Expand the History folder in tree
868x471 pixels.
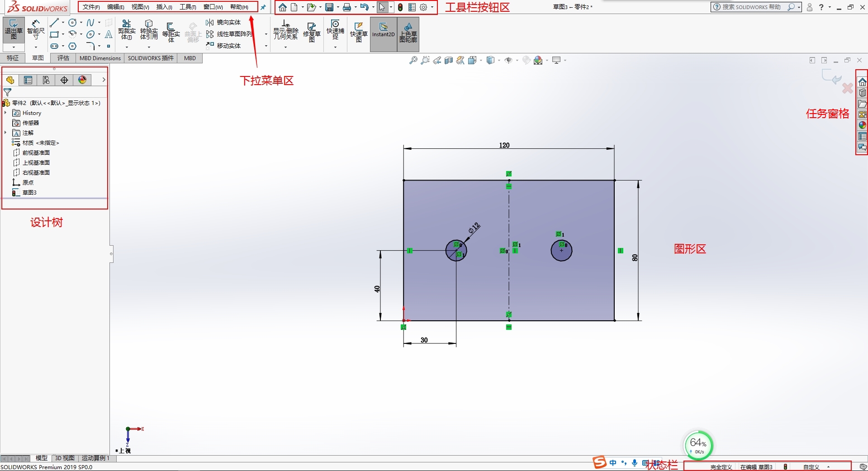pyautogui.click(x=5, y=113)
